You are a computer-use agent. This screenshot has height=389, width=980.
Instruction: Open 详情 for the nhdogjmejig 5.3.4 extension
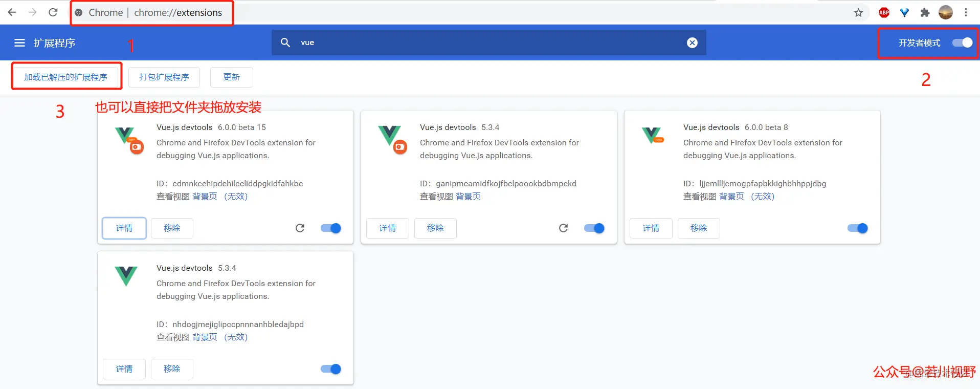pos(124,369)
